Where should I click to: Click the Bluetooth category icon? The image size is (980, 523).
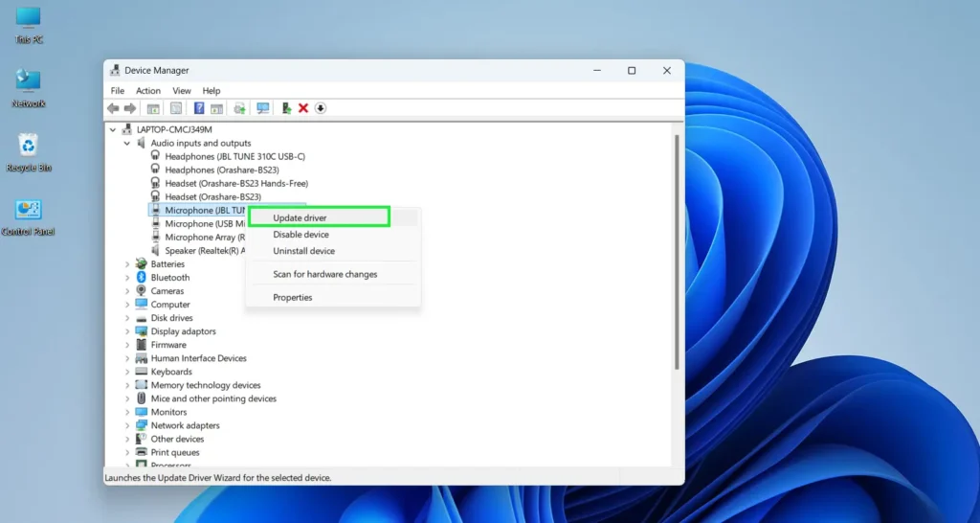[142, 277]
